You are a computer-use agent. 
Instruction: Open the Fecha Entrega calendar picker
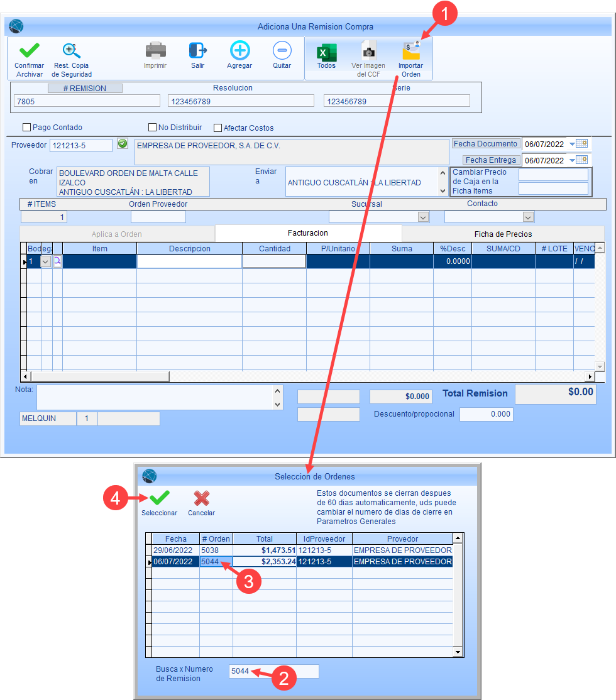pos(581,160)
